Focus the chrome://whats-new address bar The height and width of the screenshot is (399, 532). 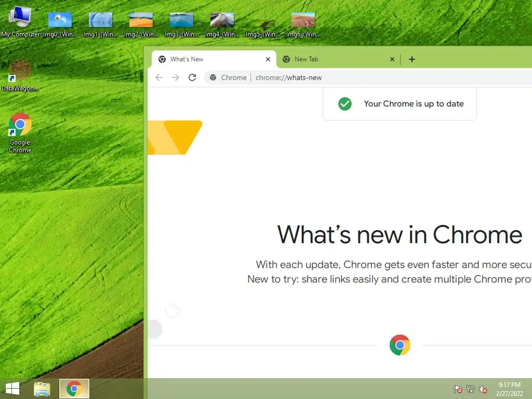368,78
